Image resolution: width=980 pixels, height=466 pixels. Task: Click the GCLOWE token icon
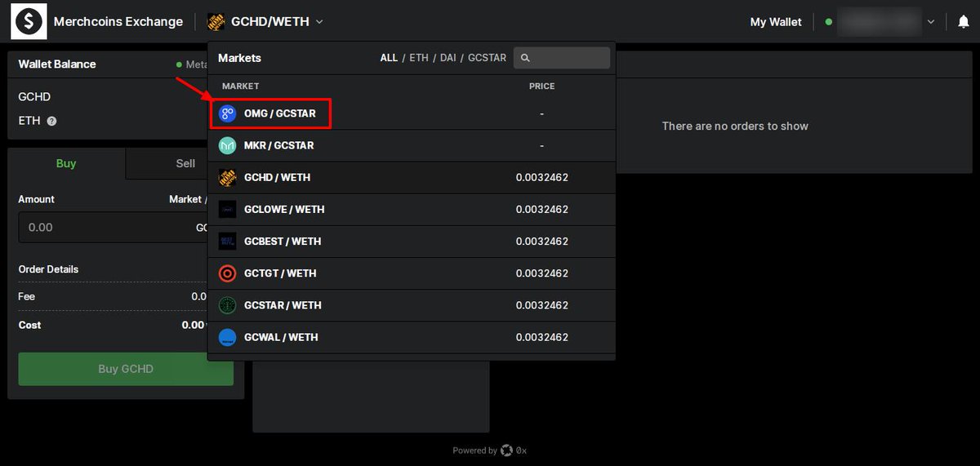[228, 209]
